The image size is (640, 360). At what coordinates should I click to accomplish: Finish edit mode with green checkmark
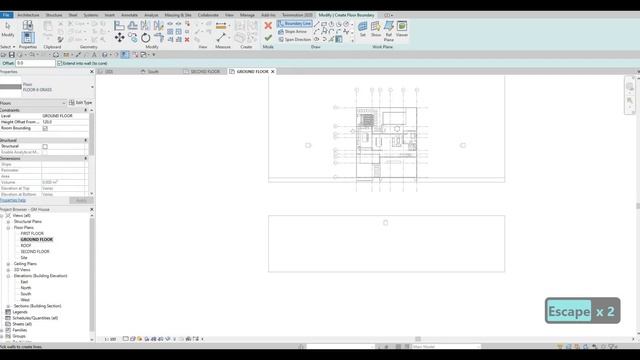coord(268,38)
